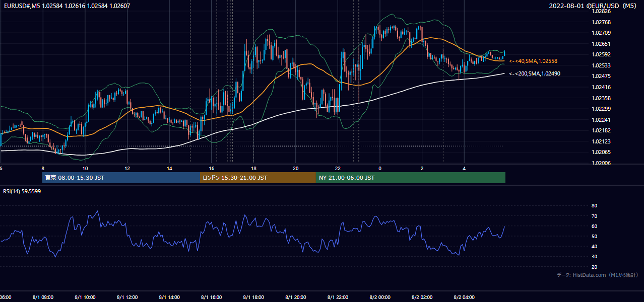Click the RSI(14) 59.5599 indicator label
This screenshot has width=644, height=302.
22,191
